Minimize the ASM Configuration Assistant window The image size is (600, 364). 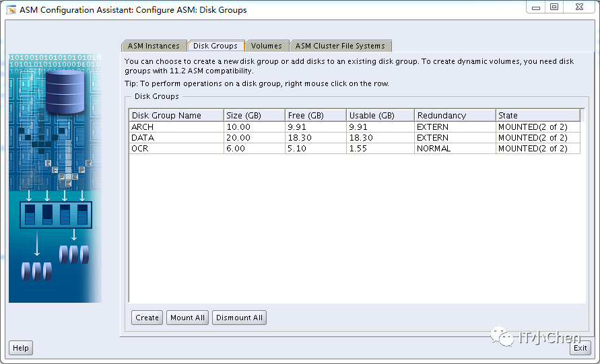pos(536,7)
